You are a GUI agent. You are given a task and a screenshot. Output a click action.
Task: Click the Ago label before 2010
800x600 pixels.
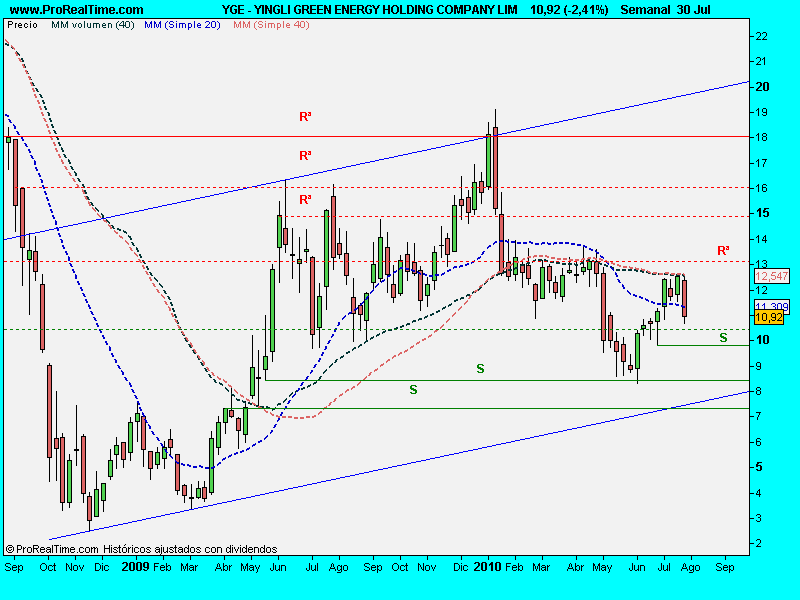pos(338,568)
